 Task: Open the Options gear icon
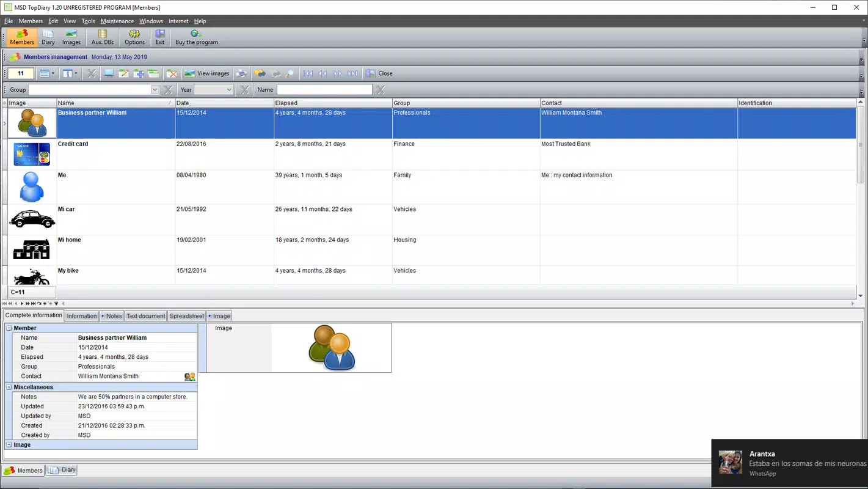click(134, 37)
